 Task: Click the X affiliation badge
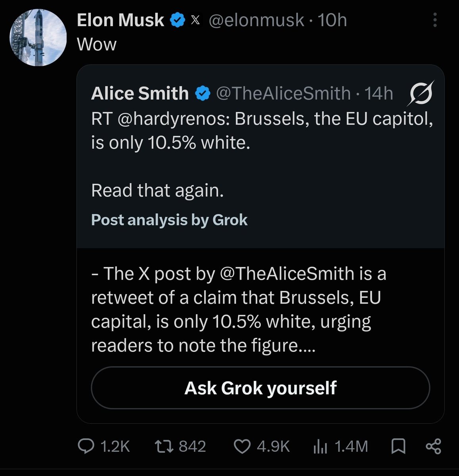coord(195,20)
